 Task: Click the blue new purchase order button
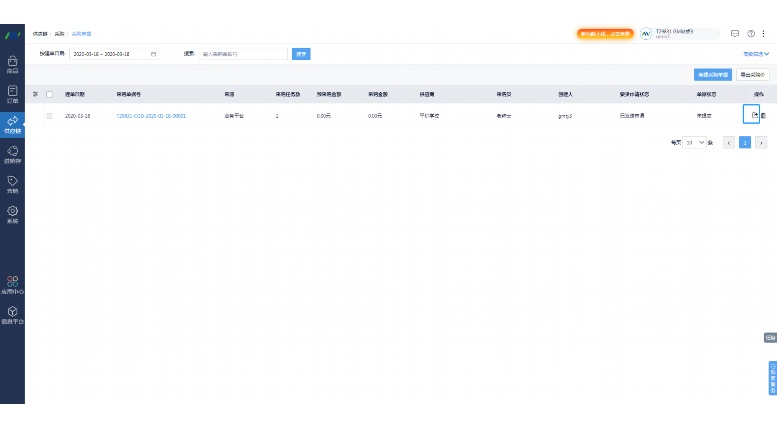click(x=713, y=75)
